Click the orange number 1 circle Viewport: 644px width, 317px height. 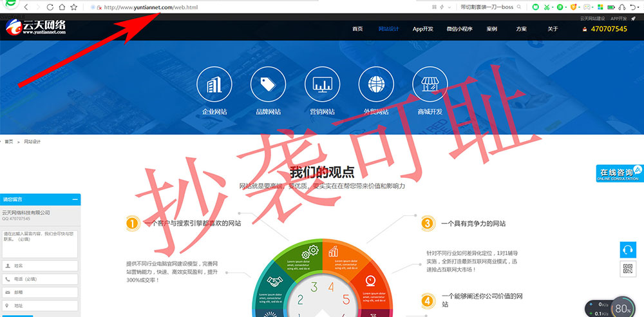(133, 224)
